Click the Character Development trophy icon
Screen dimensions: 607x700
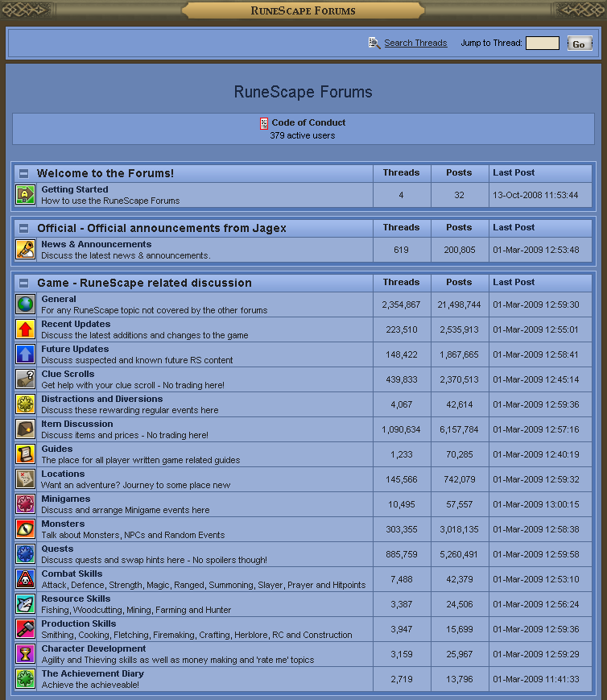[x=26, y=654]
